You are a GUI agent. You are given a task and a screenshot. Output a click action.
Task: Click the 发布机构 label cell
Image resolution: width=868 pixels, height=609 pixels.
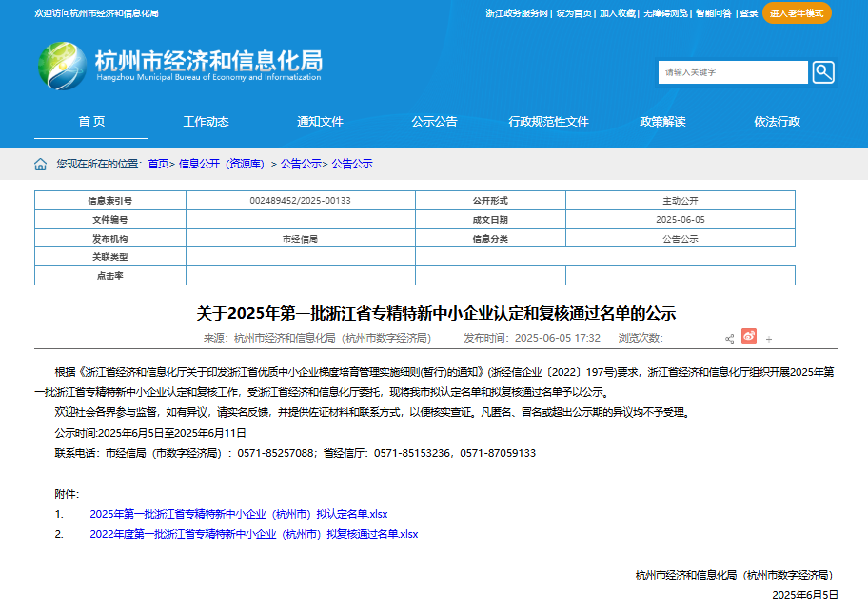click(x=110, y=239)
